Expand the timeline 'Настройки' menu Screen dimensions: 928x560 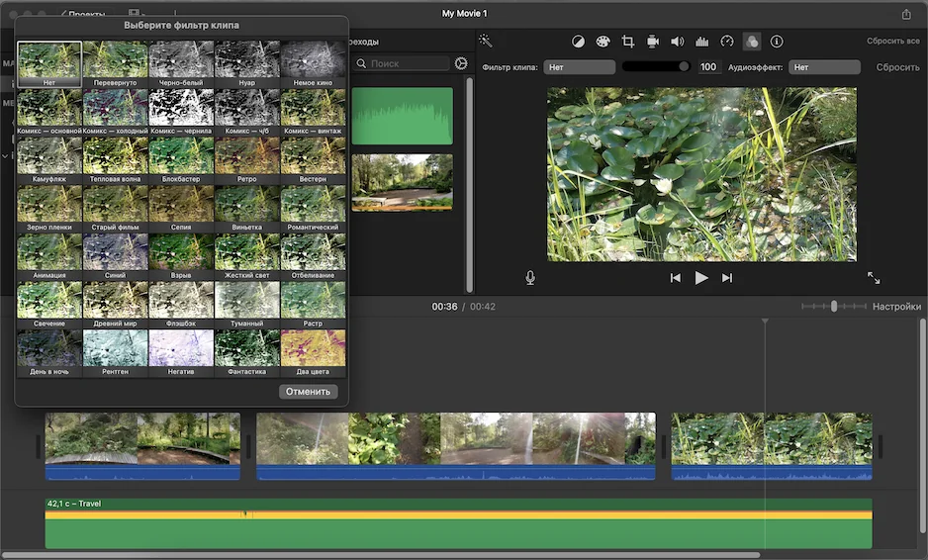(x=896, y=307)
